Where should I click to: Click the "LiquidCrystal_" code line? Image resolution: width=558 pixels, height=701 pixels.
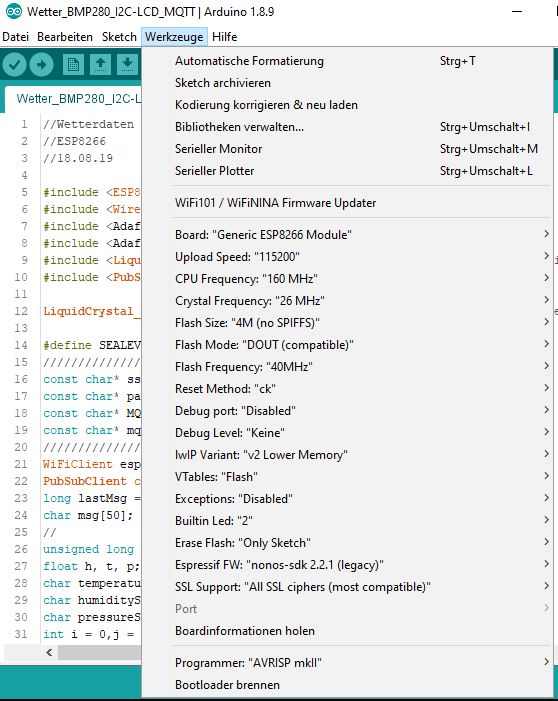pyautogui.click(x=92, y=311)
